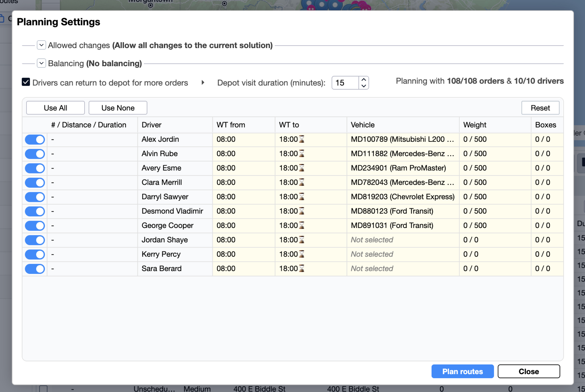Close the Planning Settings dialog
The height and width of the screenshot is (392, 585).
529,371
